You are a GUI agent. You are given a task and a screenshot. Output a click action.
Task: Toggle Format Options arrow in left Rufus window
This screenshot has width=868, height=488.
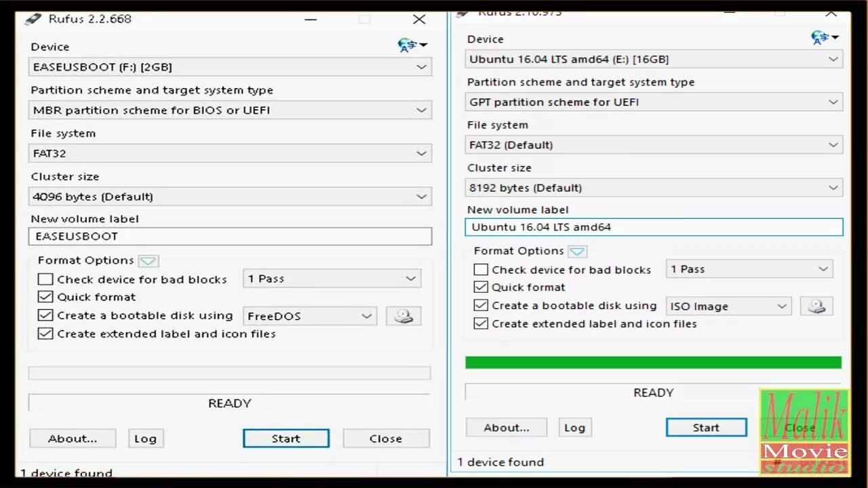point(148,260)
